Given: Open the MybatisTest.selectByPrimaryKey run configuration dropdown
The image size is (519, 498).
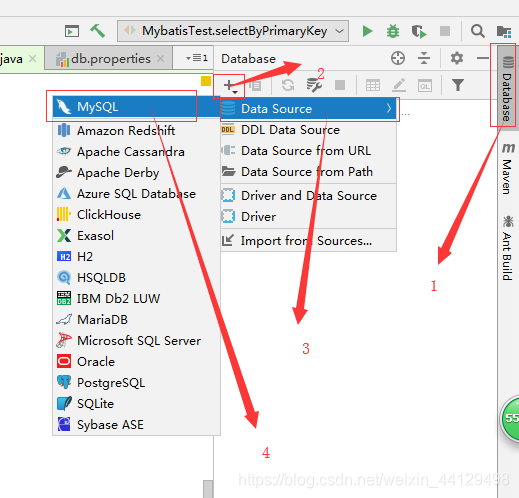Looking at the screenshot, I should [x=233, y=31].
